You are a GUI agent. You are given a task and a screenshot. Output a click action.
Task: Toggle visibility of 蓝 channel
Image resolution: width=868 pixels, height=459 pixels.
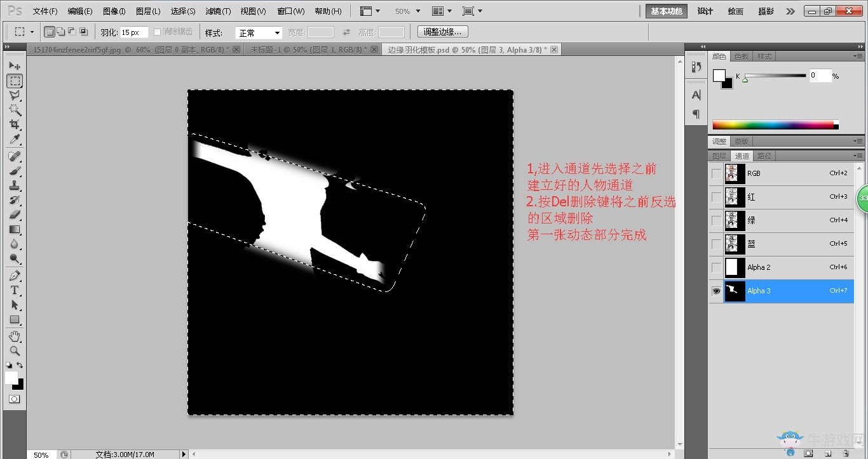click(717, 244)
